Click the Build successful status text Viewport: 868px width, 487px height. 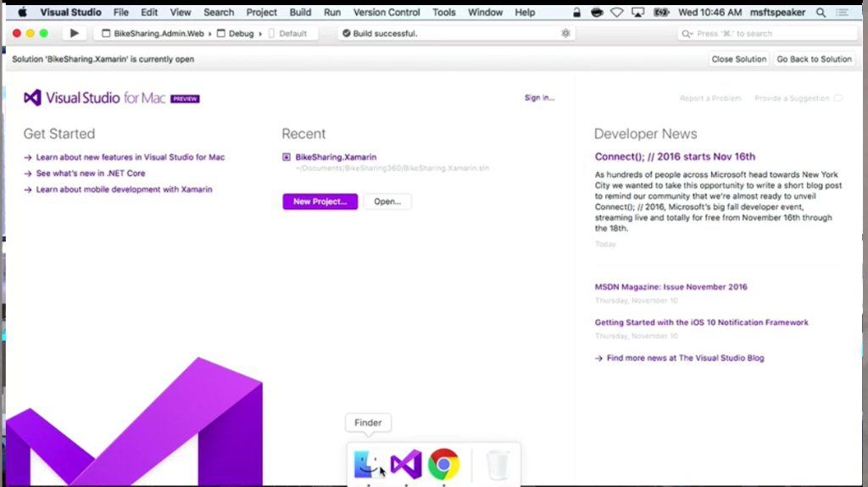click(385, 33)
